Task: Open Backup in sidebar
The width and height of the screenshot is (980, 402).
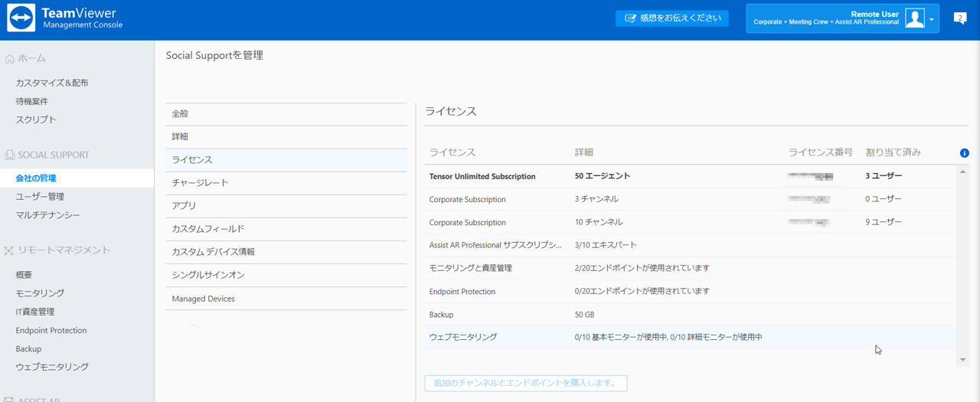Action: pos(28,349)
